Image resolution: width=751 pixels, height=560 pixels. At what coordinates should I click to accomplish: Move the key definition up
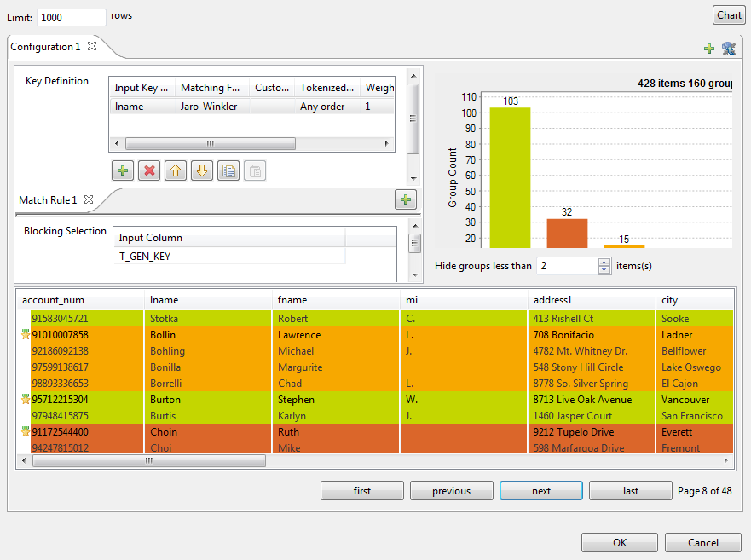click(x=176, y=170)
